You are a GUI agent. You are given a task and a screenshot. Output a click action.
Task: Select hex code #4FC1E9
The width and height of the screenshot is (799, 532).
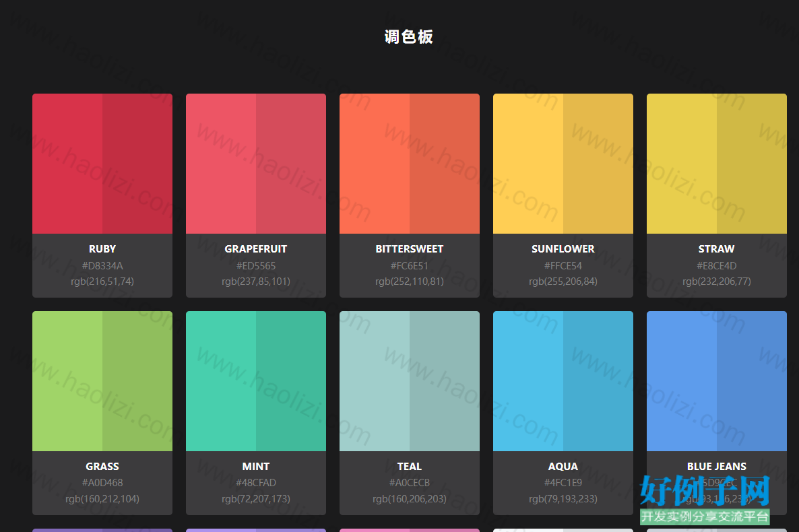[563, 483]
